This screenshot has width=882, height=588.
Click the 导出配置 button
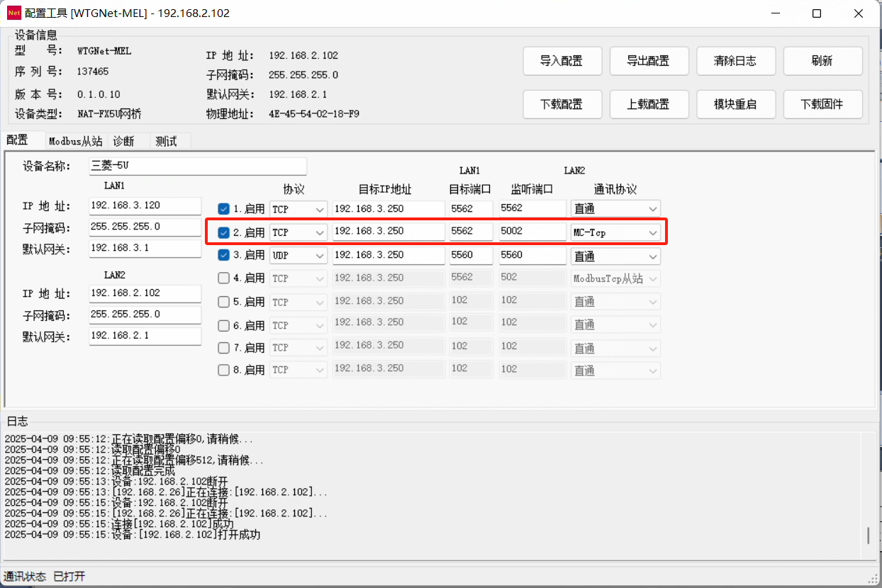tap(649, 61)
